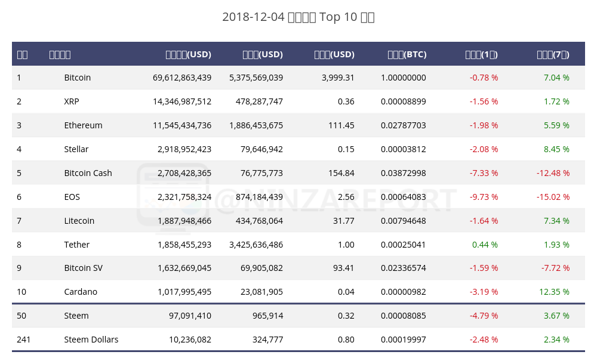Click the title date 2018-12-04
The width and height of the screenshot is (597, 364).
(x=253, y=17)
